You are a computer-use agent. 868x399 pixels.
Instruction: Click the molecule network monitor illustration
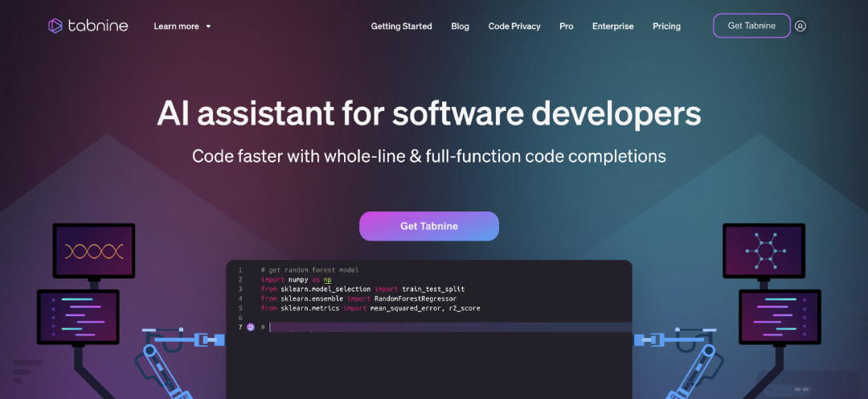[763, 250]
